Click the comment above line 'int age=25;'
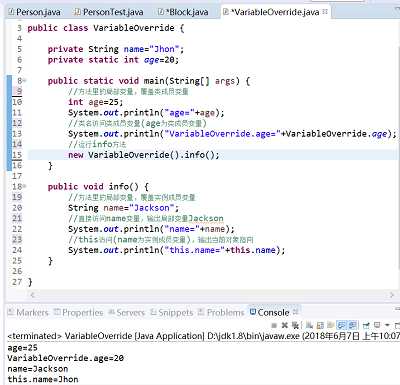 coord(128,91)
